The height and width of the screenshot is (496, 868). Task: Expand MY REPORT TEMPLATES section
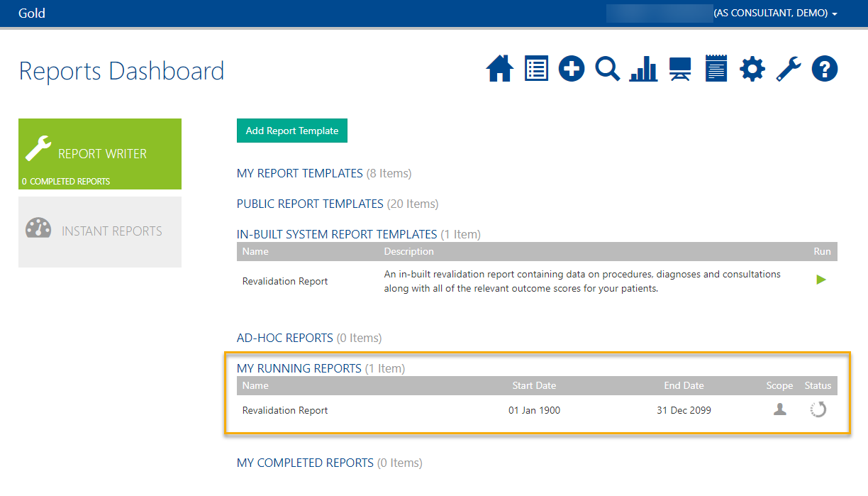point(299,173)
